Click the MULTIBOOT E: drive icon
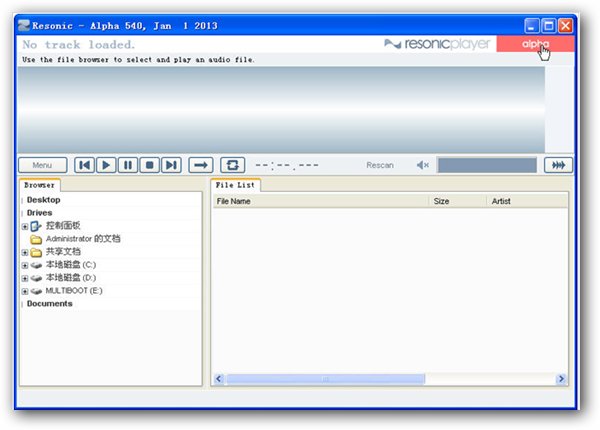The height and width of the screenshot is (430, 600). pyautogui.click(x=36, y=292)
